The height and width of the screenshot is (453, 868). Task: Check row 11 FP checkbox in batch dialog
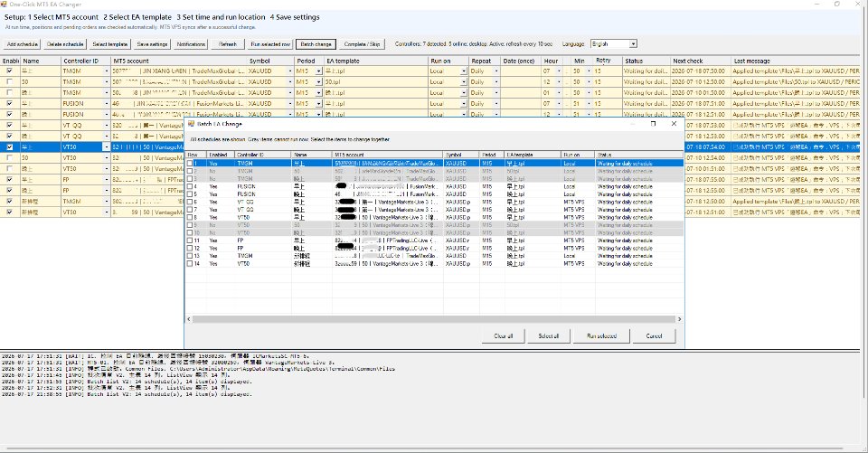190,241
